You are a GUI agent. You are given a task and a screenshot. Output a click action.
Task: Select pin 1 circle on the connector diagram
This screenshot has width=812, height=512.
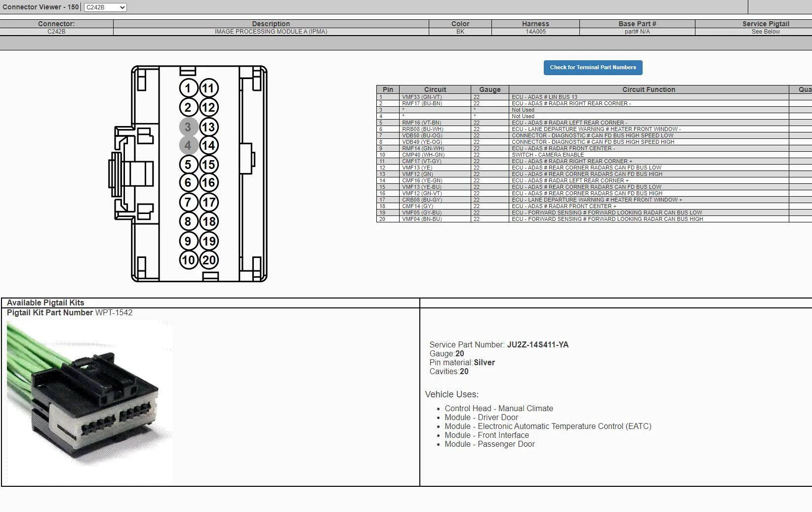coord(188,88)
